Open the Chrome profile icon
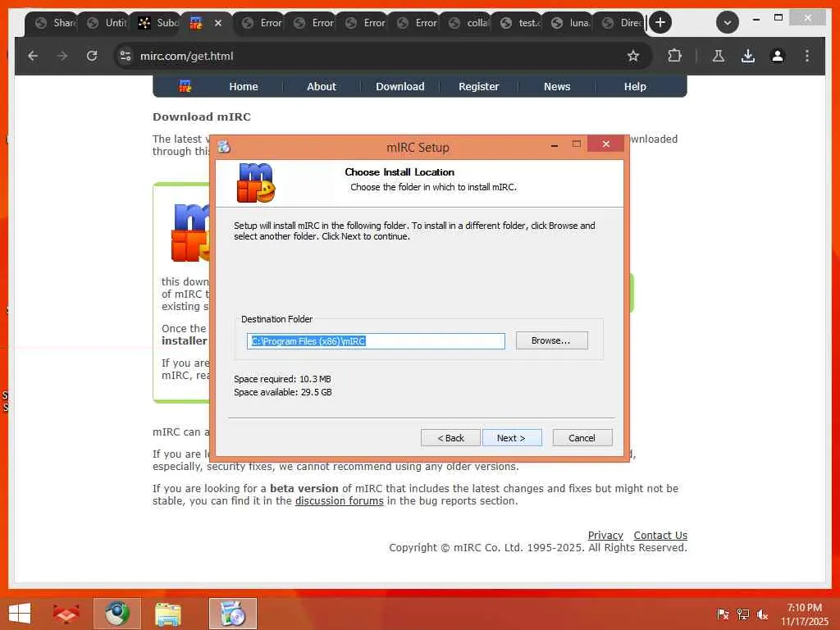840x630 pixels. (778, 56)
